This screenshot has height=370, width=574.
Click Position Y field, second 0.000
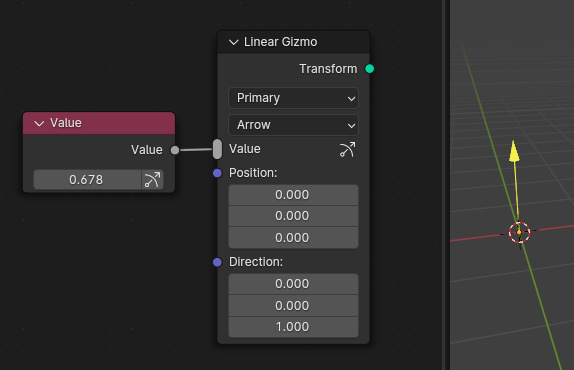coord(293,216)
